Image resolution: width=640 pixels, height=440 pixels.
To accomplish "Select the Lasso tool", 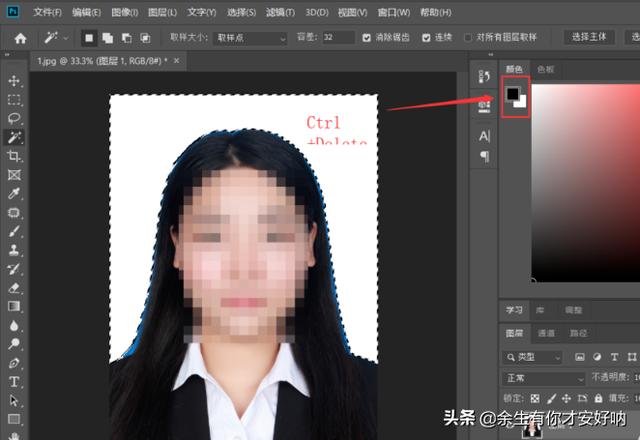I will point(14,118).
